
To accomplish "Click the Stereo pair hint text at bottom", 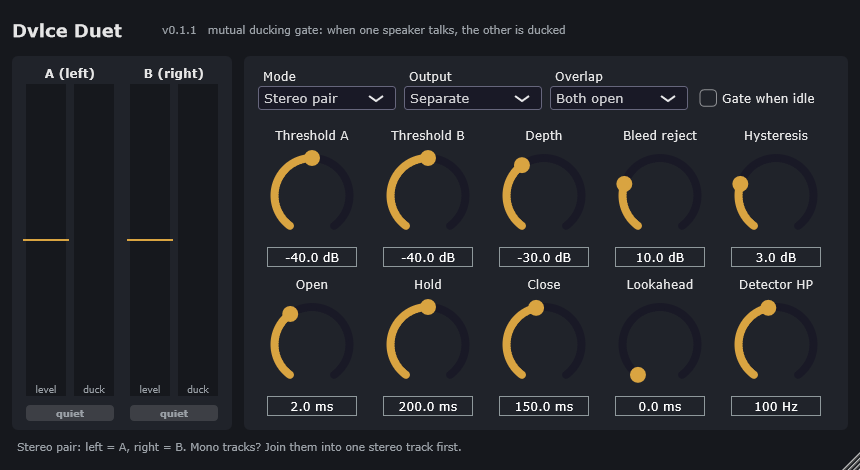I will click(239, 447).
